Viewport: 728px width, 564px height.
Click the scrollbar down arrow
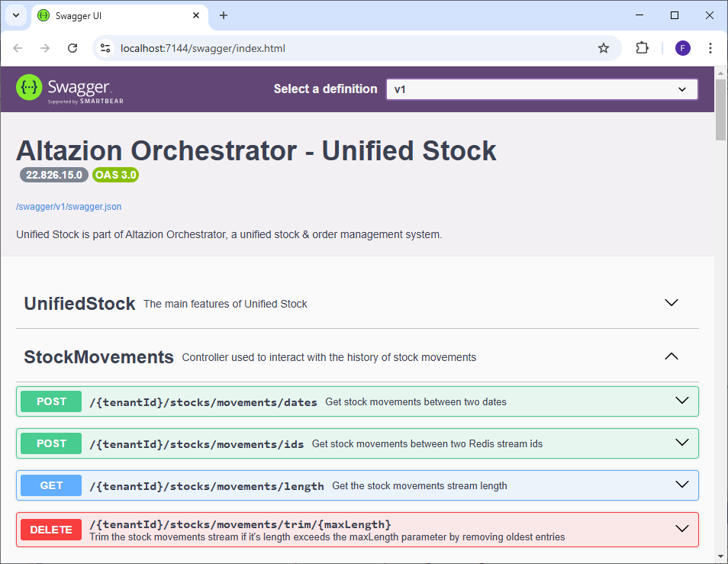(720, 556)
